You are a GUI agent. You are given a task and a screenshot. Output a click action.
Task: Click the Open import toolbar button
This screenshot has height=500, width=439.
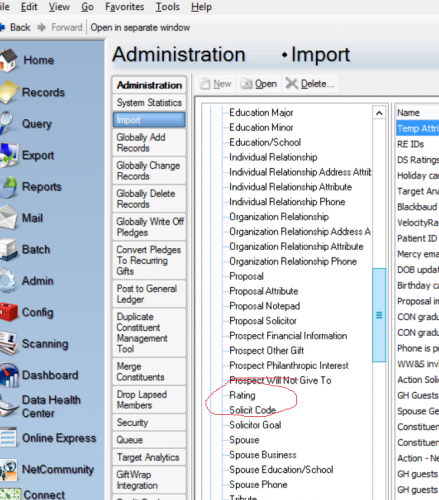pyautogui.click(x=259, y=84)
